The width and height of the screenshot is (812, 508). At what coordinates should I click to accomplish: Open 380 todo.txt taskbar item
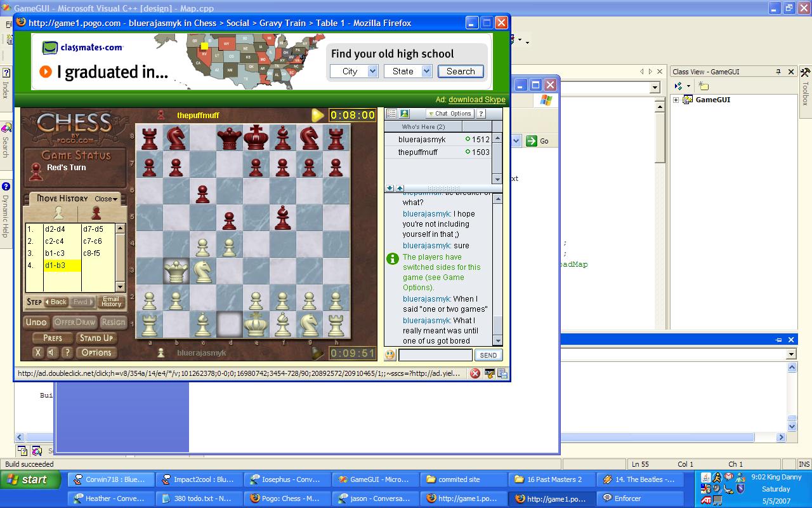pyautogui.click(x=200, y=498)
